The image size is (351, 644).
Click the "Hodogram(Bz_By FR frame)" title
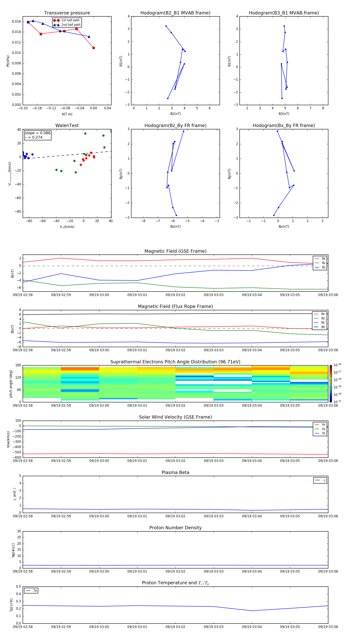(x=175, y=125)
